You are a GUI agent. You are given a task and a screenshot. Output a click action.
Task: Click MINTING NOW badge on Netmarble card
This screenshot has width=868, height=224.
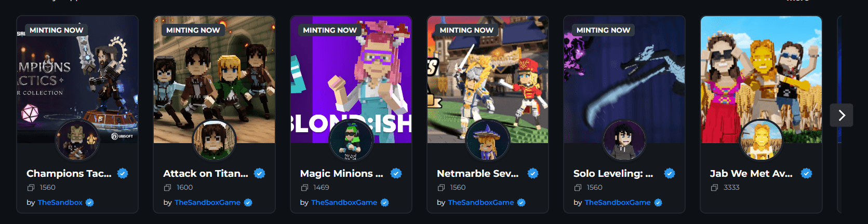pyautogui.click(x=466, y=30)
